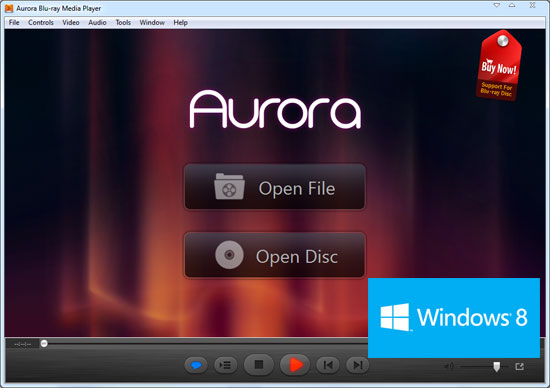
Task: Open the Tools menu
Action: 123,22
